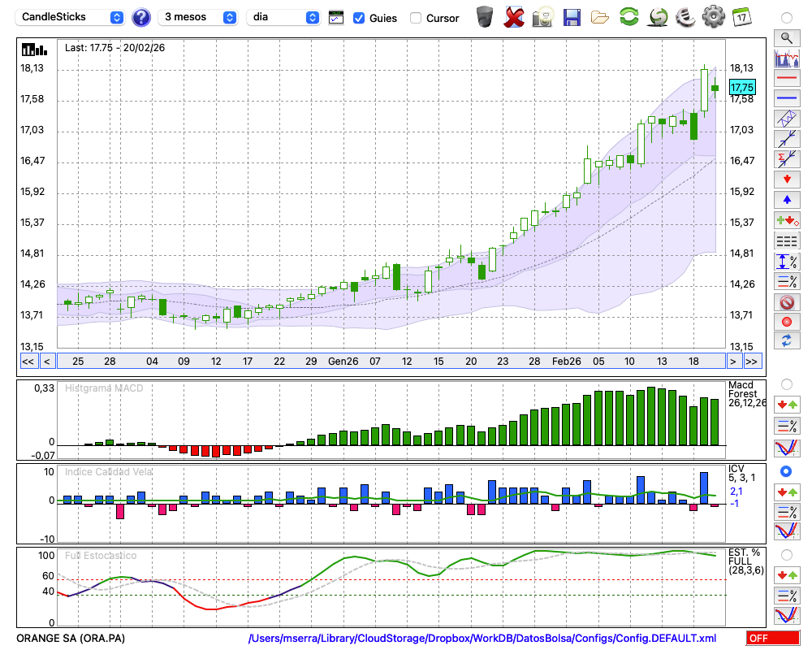This screenshot has height=650, width=812.
Task: Enable the Cursor checkbox
Action: point(416,18)
